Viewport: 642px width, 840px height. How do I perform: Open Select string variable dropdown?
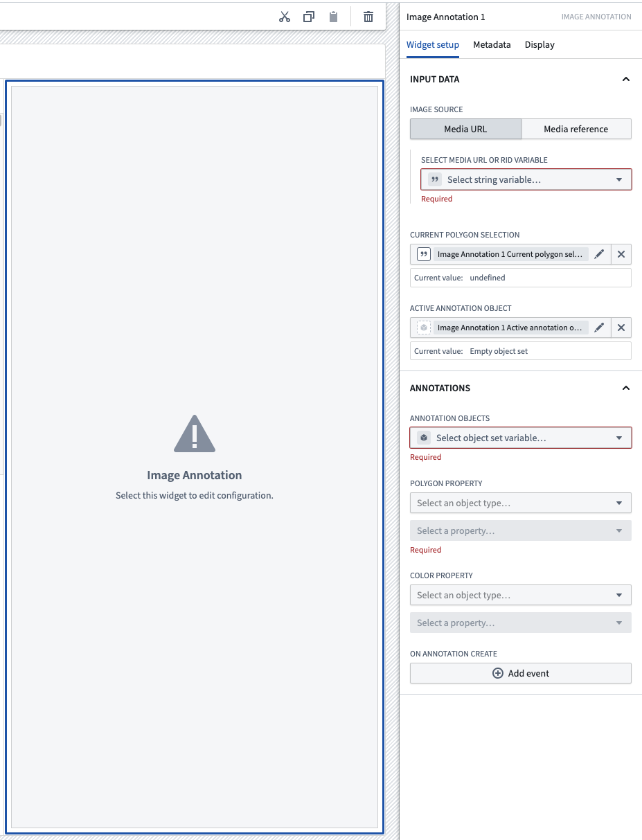(526, 179)
